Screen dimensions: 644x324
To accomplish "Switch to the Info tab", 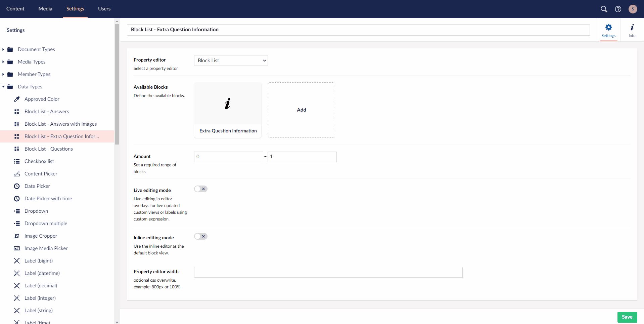I will pos(632,30).
